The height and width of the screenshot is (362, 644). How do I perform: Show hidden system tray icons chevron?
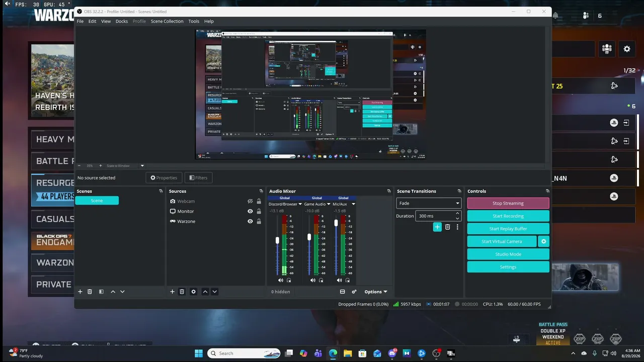tap(573, 353)
